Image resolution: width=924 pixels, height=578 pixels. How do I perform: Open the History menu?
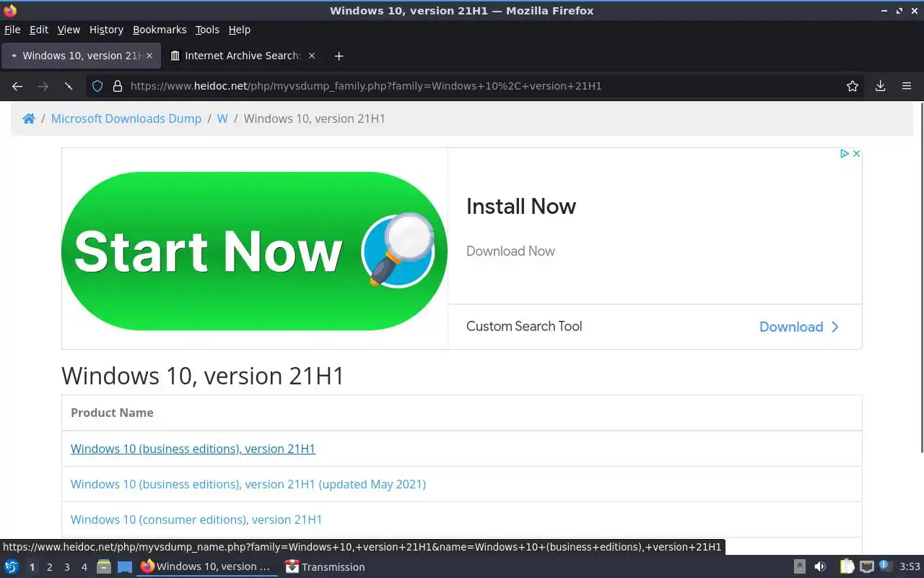pos(106,30)
